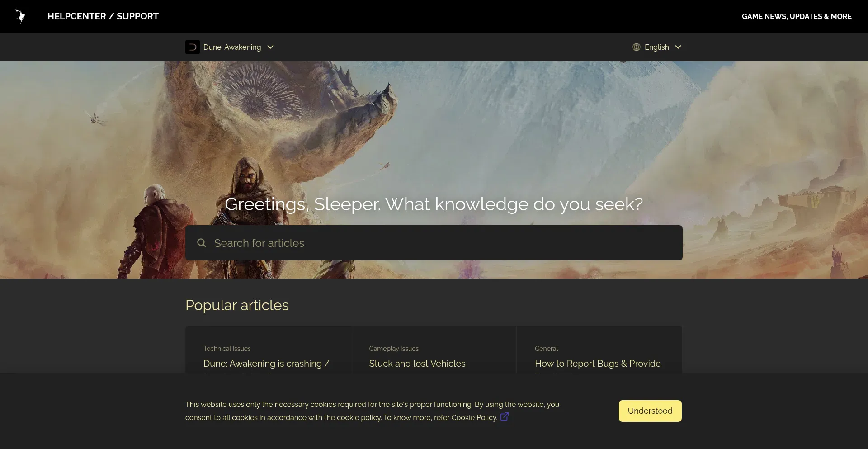Click the magnifying glass search icon
This screenshot has height=449, width=868.
(202, 243)
